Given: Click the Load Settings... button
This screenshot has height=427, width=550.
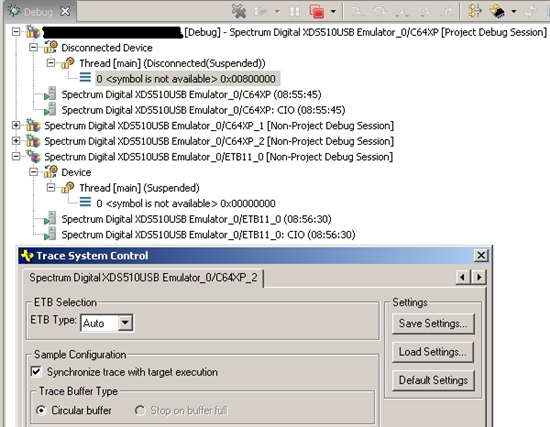Looking at the screenshot, I should coord(433,352).
